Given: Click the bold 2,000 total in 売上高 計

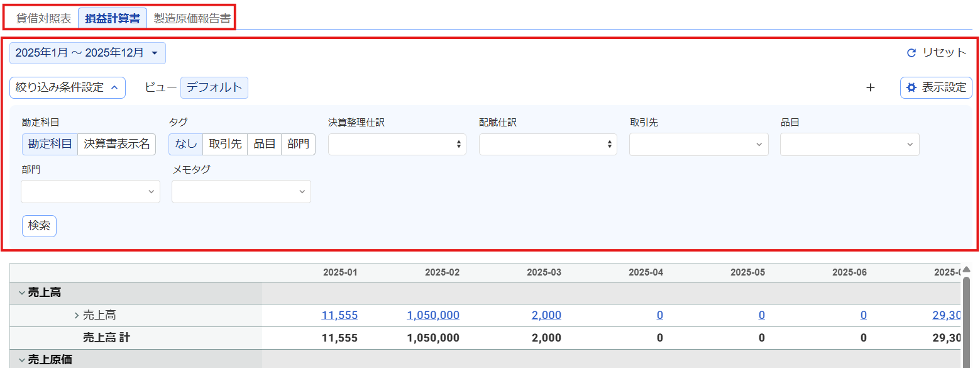Looking at the screenshot, I should coord(546,338).
